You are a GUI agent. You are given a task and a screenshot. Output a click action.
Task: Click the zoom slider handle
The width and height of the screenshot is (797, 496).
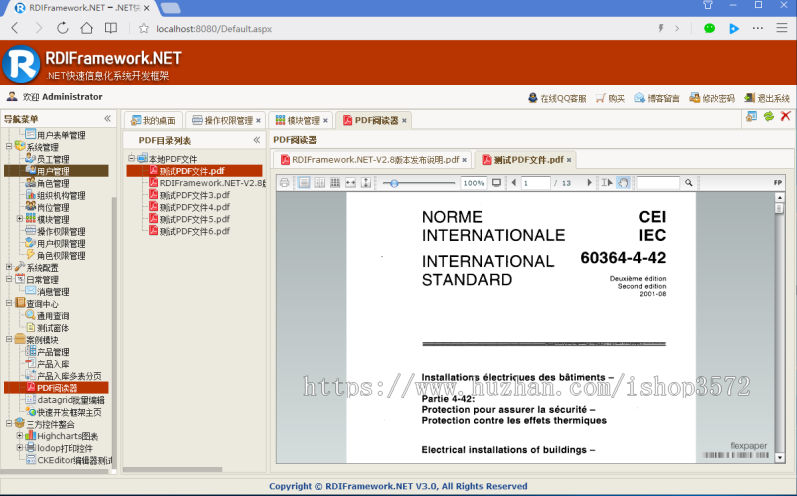coord(394,183)
